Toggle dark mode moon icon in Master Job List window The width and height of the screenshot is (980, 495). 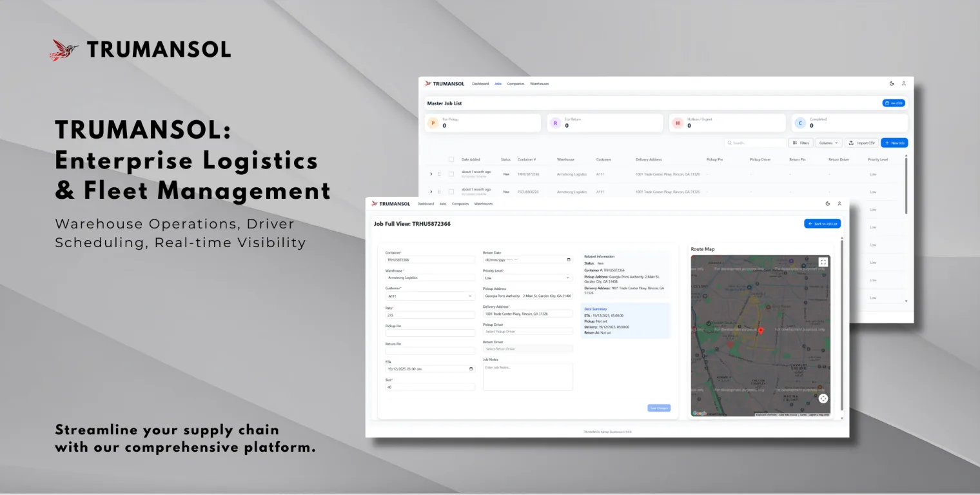(x=892, y=83)
